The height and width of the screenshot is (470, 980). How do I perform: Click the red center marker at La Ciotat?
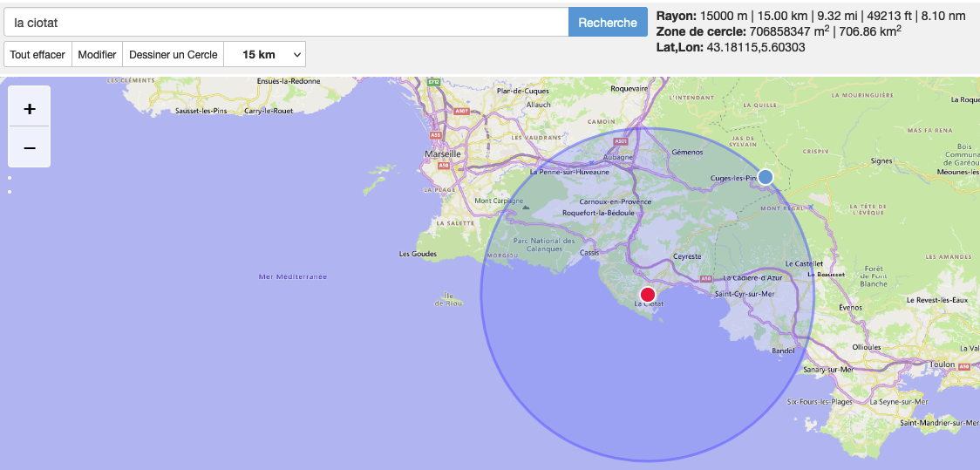click(648, 295)
